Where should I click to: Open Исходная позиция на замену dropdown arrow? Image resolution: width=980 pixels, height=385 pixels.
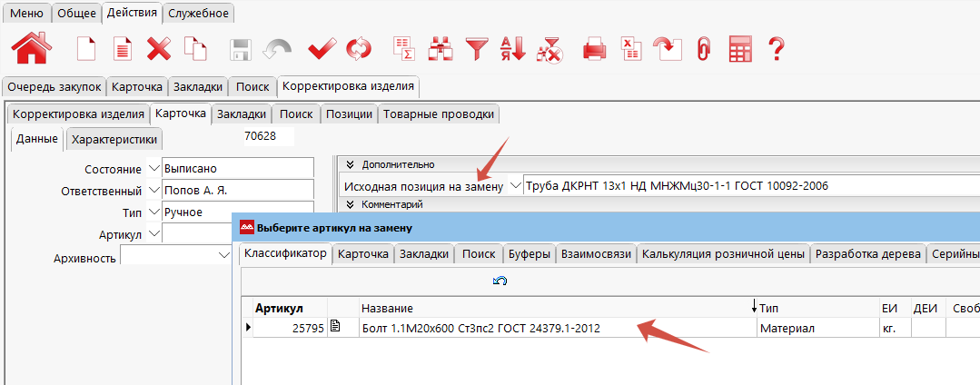pyautogui.click(x=515, y=185)
